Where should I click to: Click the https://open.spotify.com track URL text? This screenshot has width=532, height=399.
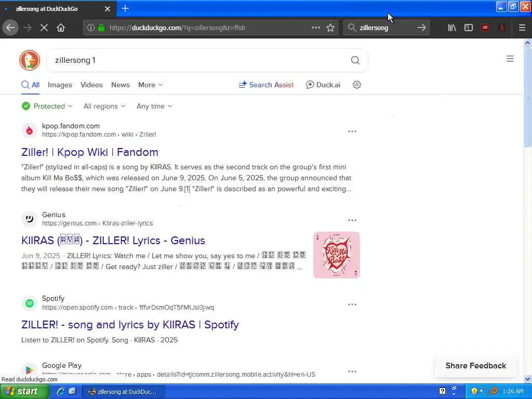pos(128,308)
